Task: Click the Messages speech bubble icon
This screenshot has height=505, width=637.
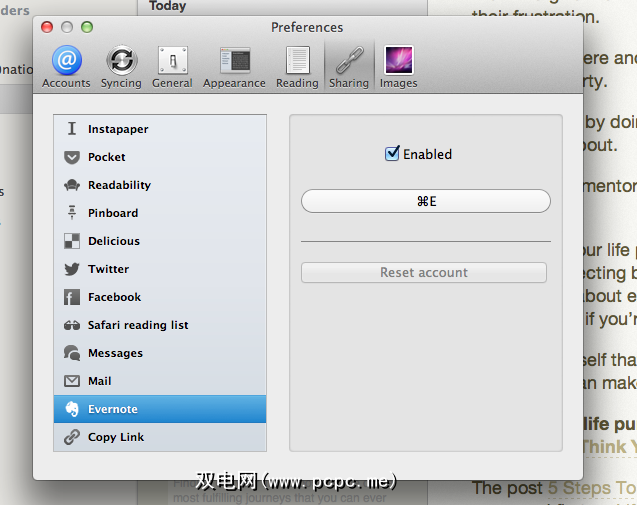Action: pos(72,353)
